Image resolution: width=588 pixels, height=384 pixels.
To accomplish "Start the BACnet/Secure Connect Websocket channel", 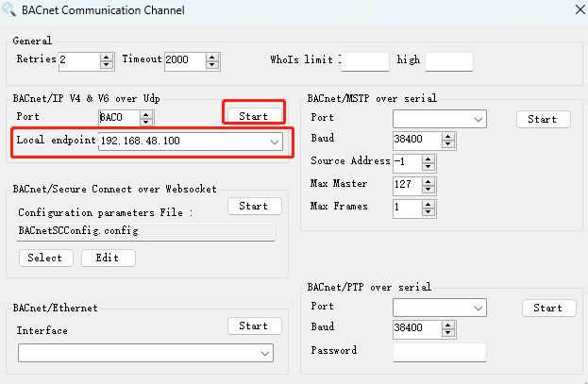I will point(255,206).
